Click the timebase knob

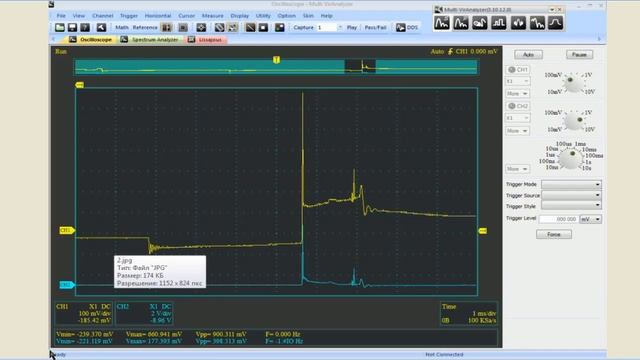[x=570, y=159]
